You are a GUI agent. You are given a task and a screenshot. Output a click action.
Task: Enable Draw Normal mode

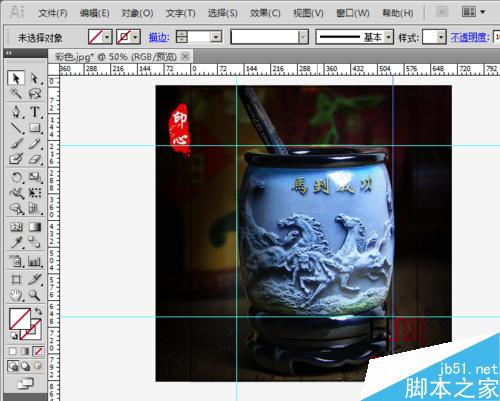point(13,366)
